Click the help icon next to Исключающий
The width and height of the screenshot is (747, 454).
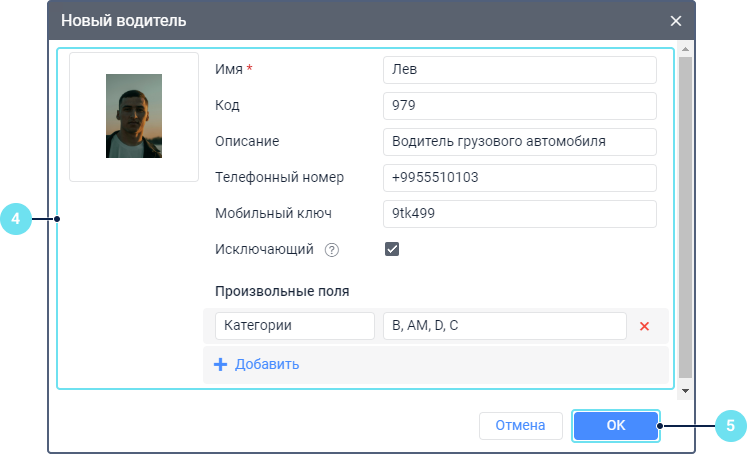pos(332,250)
